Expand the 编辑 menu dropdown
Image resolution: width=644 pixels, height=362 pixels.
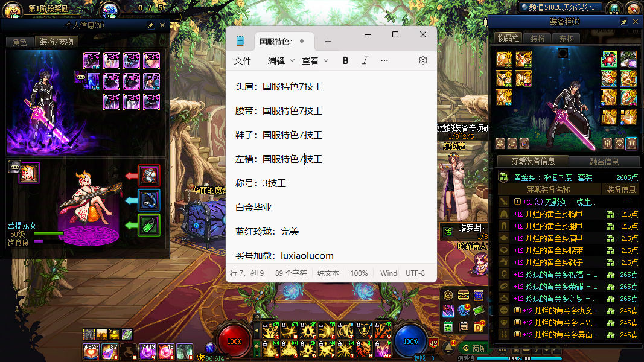click(281, 60)
